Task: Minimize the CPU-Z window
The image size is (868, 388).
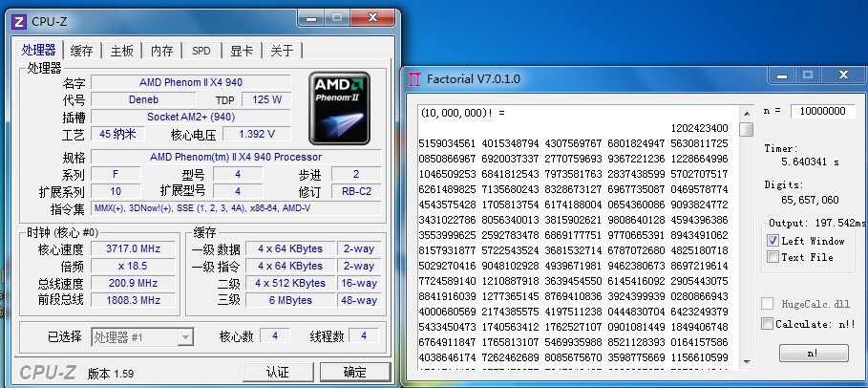Action: point(311,18)
